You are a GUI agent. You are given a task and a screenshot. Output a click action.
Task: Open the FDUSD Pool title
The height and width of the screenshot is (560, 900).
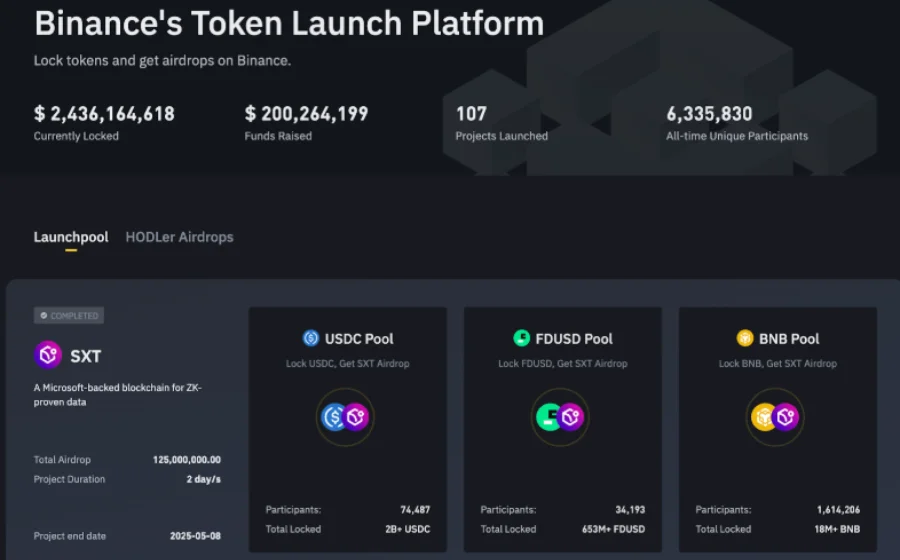(574, 339)
